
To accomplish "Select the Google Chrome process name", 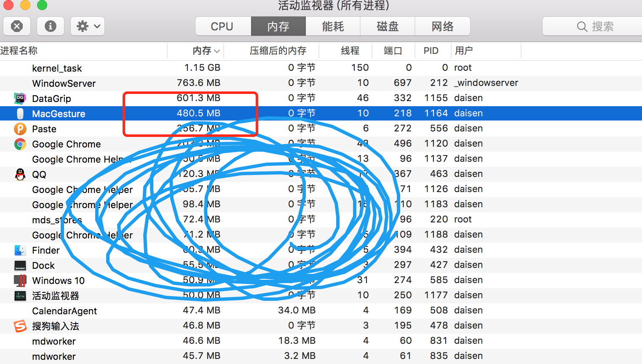I will coord(67,144).
